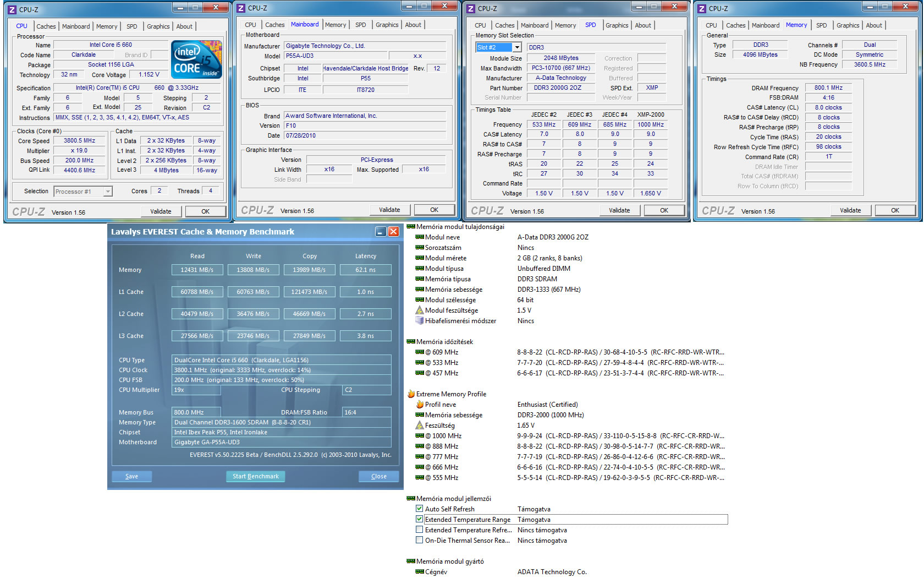The height and width of the screenshot is (578, 924).
Task: Click the CPU Clock 3800.1 MHz row in EVEREST
Action: [x=282, y=370]
